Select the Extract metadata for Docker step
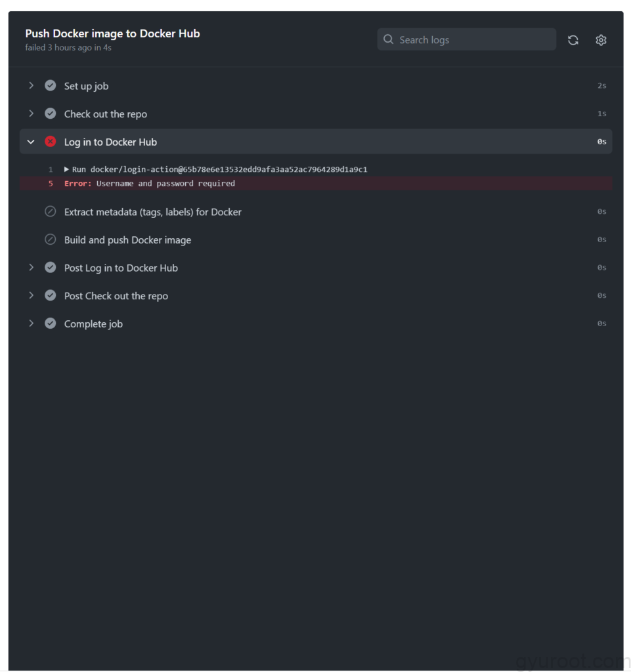The width and height of the screenshot is (631, 672). pos(152,212)
